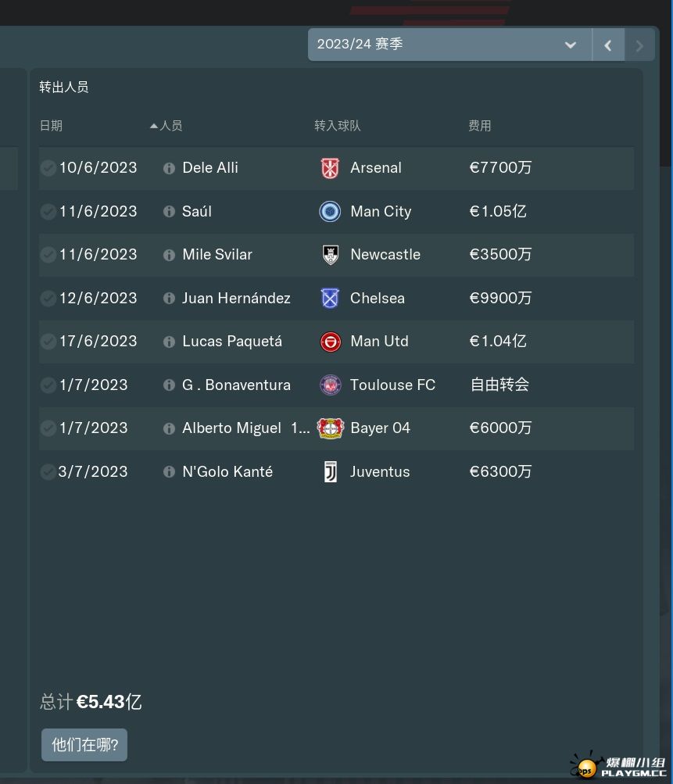This screenshot has height=784, width=673.
Task: Toggle checkmark on Lucas Paquetá transfer row
Action: [x=48, y=342]
